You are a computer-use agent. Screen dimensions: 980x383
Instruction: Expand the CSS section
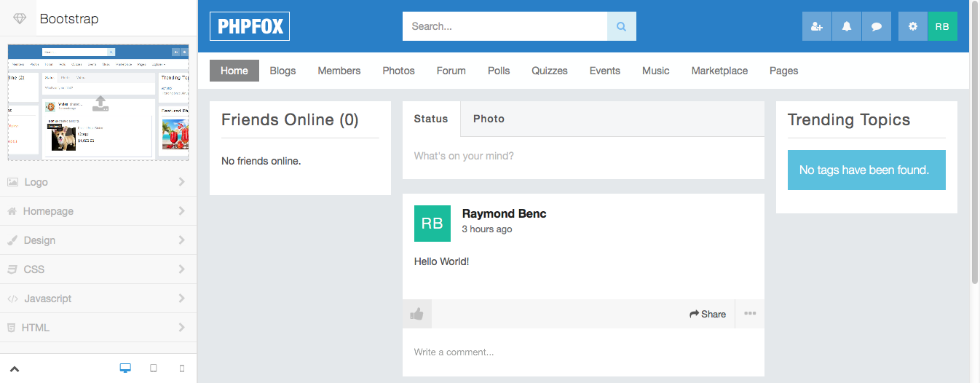[98, 269]
